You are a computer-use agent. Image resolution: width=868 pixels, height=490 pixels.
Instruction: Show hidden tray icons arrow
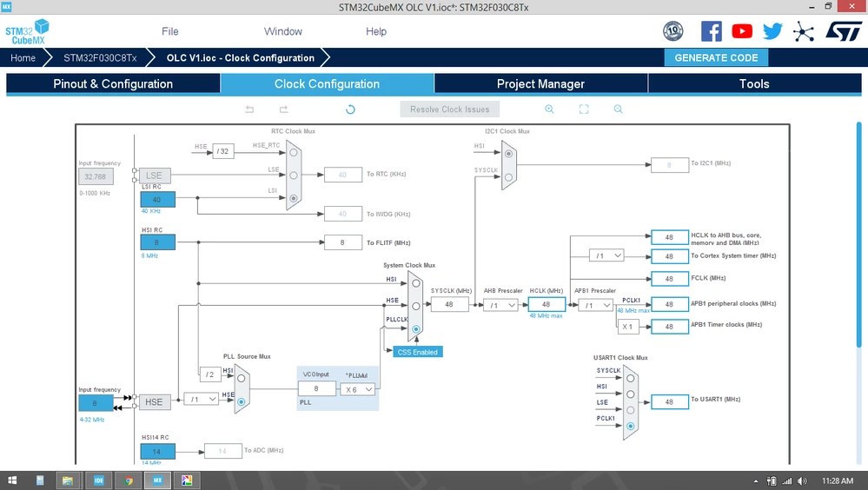coord(756,481)
